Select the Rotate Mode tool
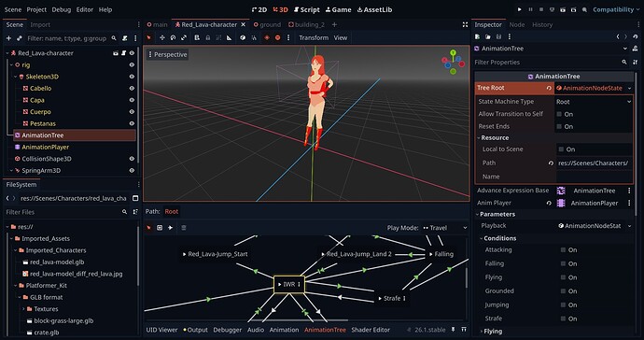The height and width of the screenshot is (340, 644). coord(173,37)
